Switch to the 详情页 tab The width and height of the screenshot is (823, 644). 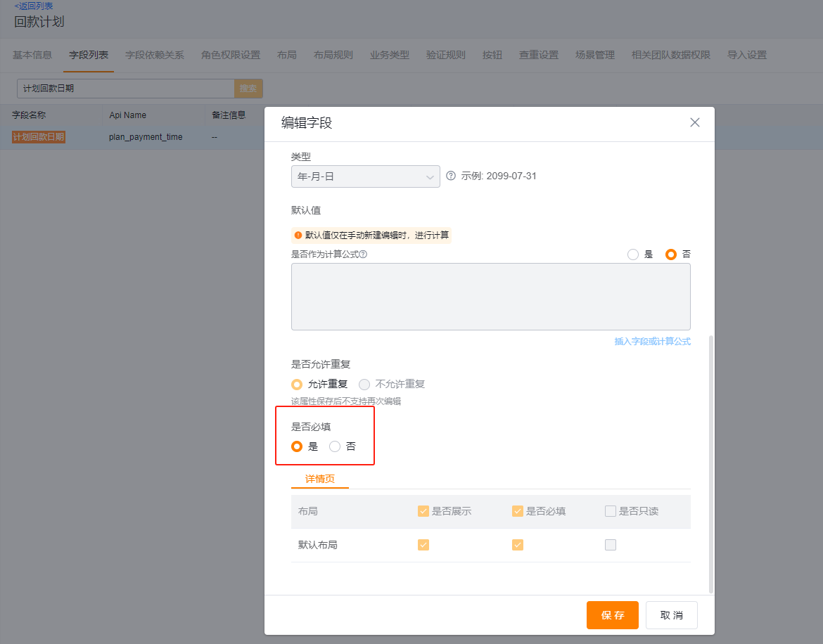pos(319,479)
